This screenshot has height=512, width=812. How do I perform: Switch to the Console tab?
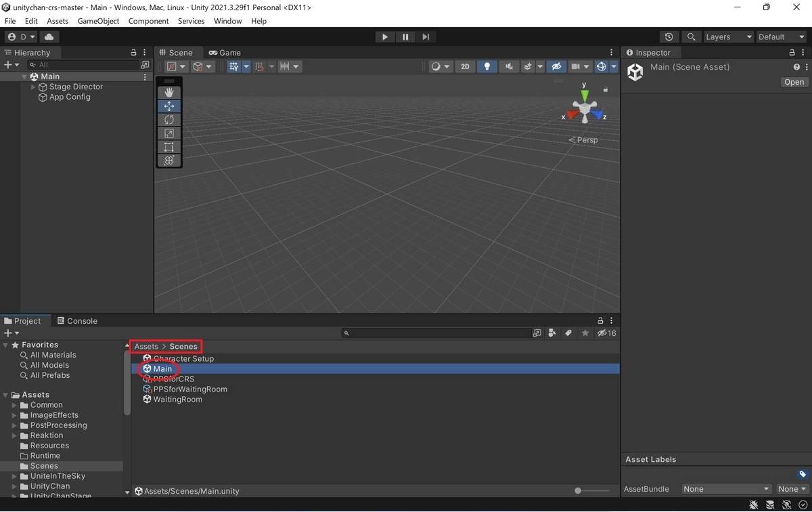(x=77, y=321)
